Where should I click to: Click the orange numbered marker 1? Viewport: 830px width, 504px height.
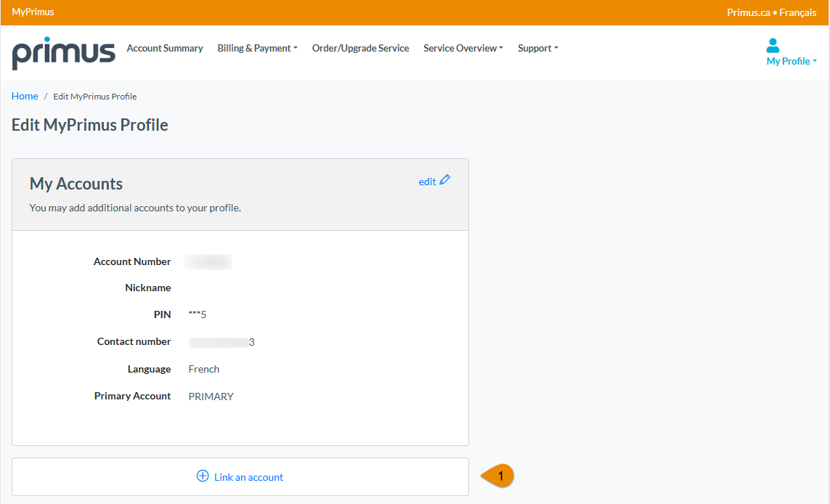pos(500,475)
